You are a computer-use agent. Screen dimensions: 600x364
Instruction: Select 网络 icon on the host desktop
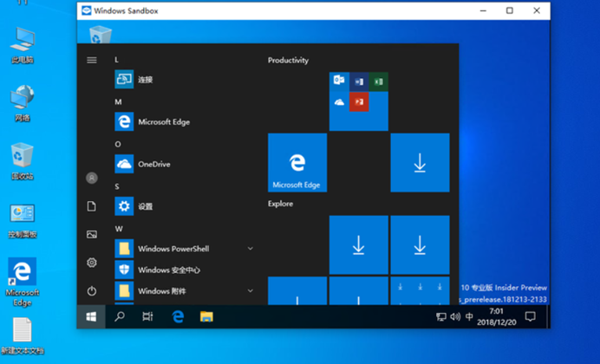click(23, 103)
